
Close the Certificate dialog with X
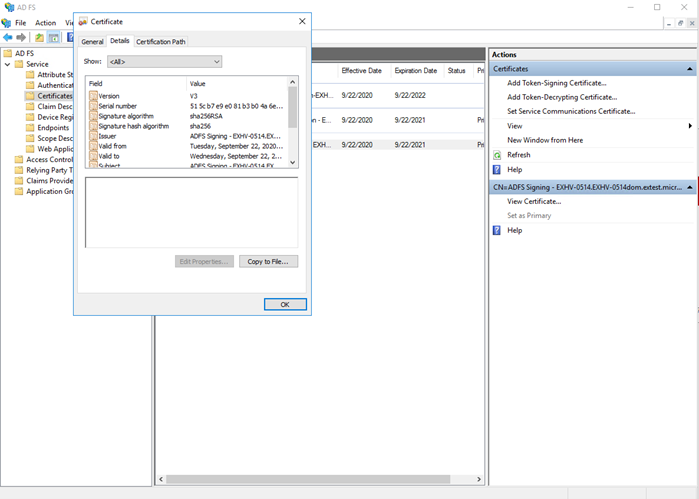(302, 21)
